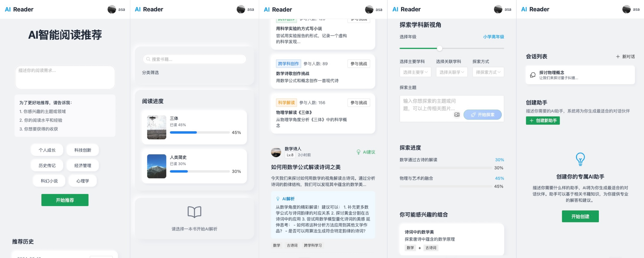Click the image upload icon in 探索主题 box

click(x=457, y=115)
